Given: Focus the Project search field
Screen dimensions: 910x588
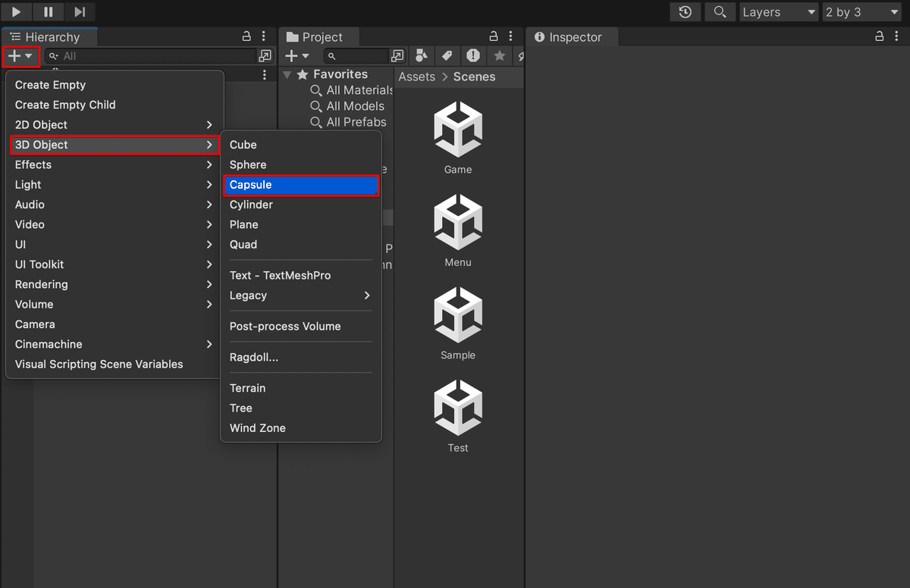Looking at the screenshot, I should pyautogui.click(x=356, y=56).
